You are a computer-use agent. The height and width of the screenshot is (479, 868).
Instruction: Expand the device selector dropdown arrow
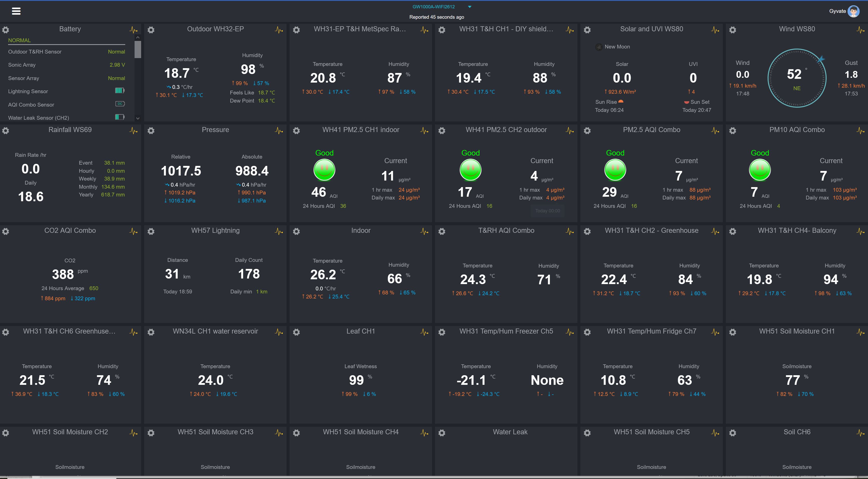[469, 7]
